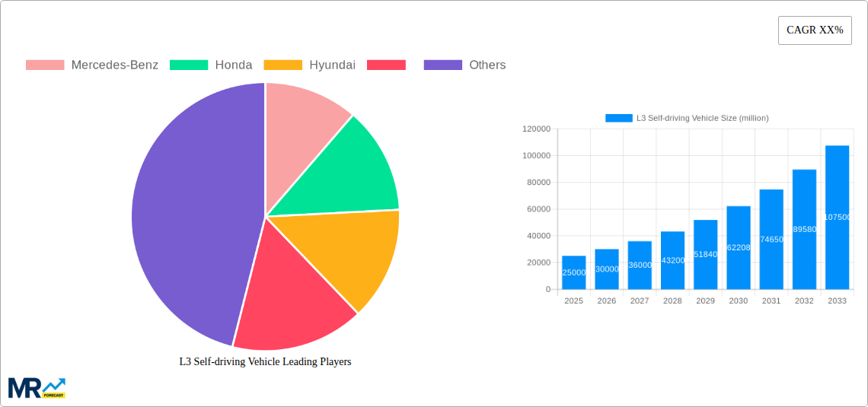Click the MR Forecast logo
868x407 pixels.
tap(37, 388)
